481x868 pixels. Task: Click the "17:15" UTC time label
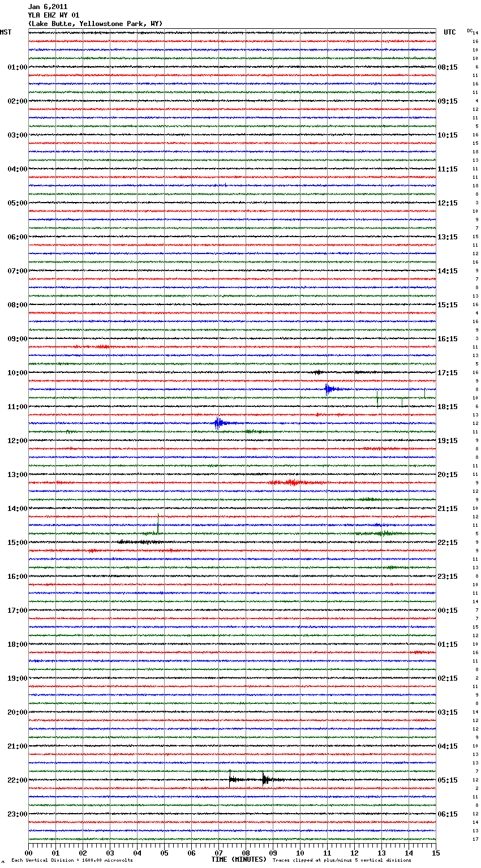pyautogui.click(x=448, y=373)
